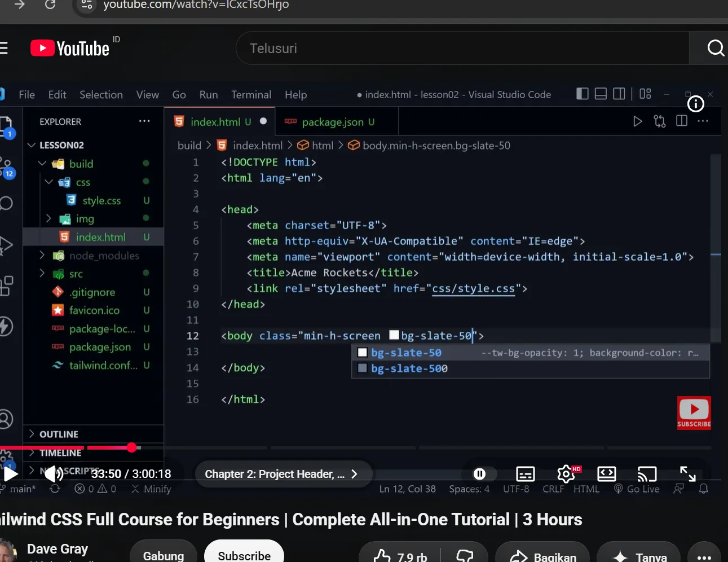728x562 pixels.
Task: Open the Explorer panel's three-dot menu
Action: [144, 121]
